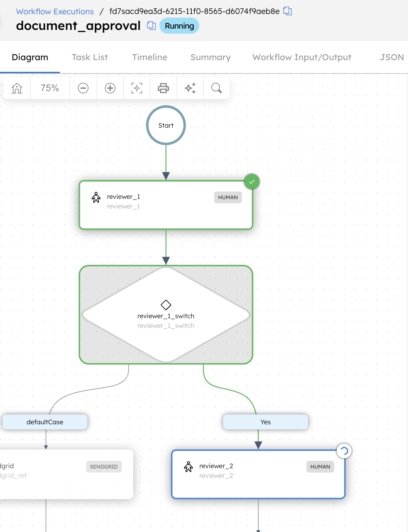Click the green checkmark on reviewer_1
The width and height of the screenshot is (408, 532).
pos(252,182)
